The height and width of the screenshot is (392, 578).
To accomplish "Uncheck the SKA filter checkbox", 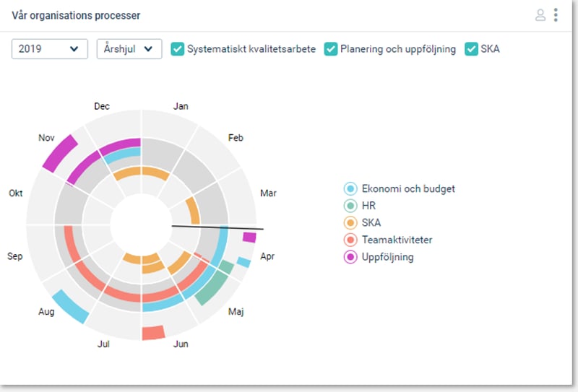I will coord(471,49).
